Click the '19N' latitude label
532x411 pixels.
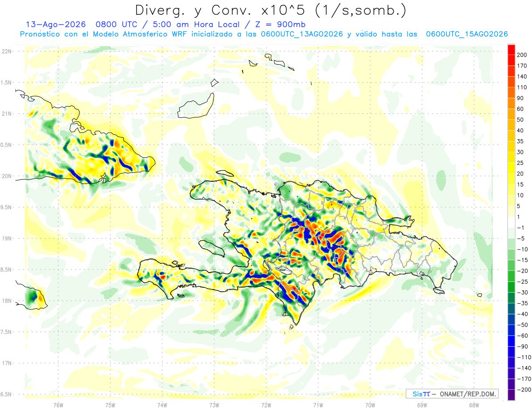pos(6,238)
